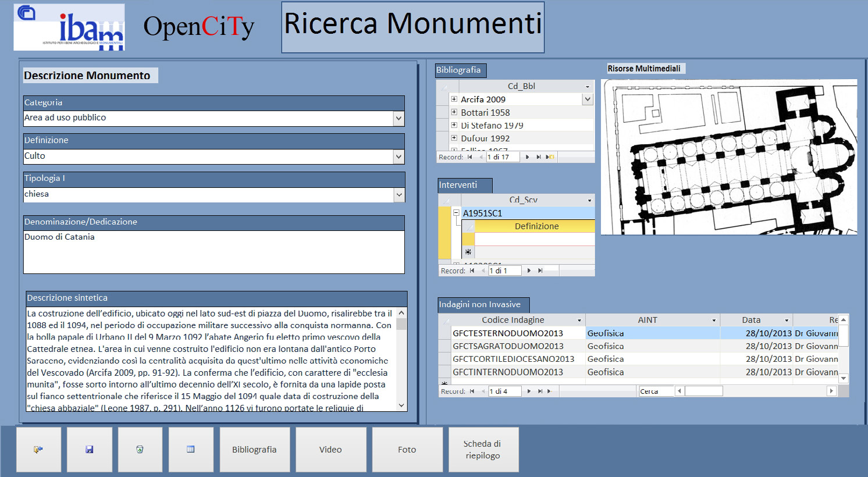Click the table view icon button

tap(191, 450)
